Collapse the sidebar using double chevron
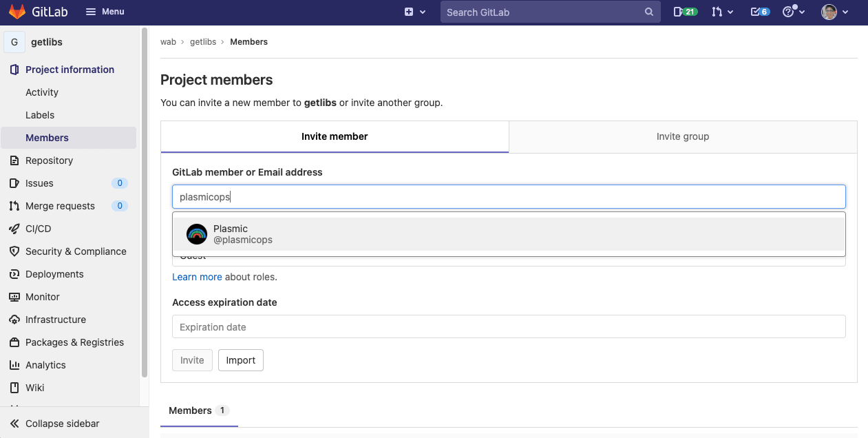Screen dimensions: 868x438 pos(14,424)
